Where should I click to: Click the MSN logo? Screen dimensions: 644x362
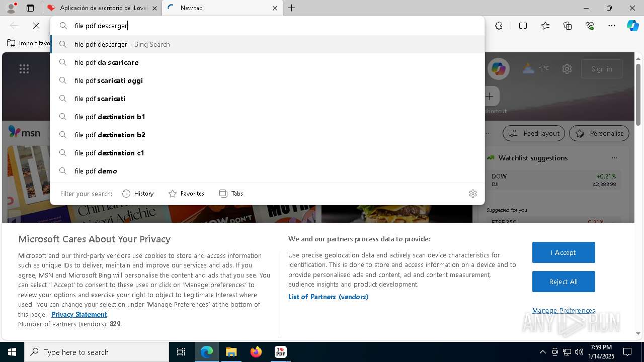(x=24, y=132)
